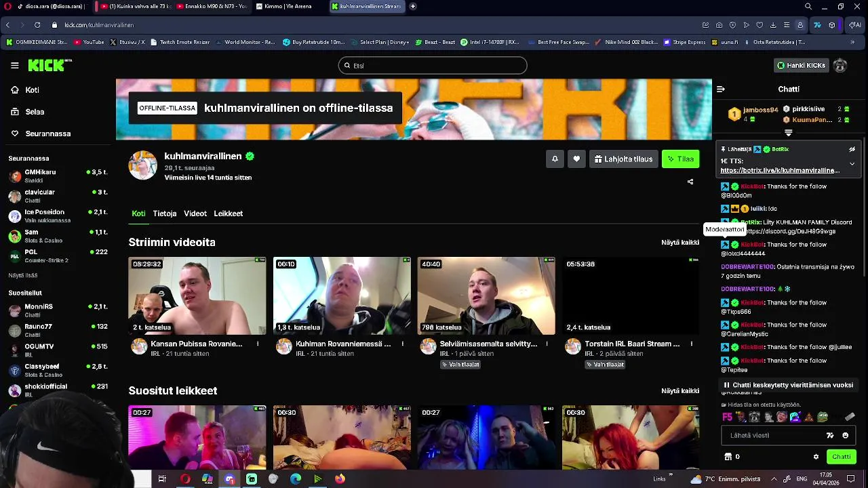The width and height of the screenshot is (868, 488).
Task: Open the 00:27 first popular clip thumbnail
Action: 197,437
